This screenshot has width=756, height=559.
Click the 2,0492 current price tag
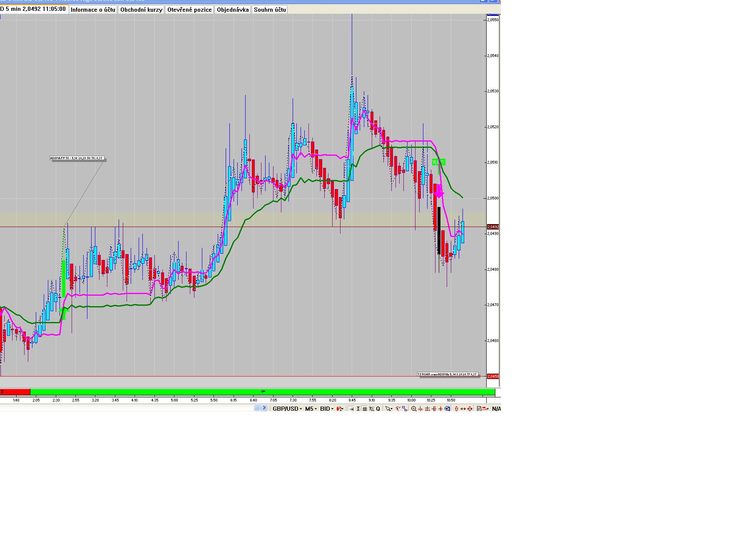[493, 227]
